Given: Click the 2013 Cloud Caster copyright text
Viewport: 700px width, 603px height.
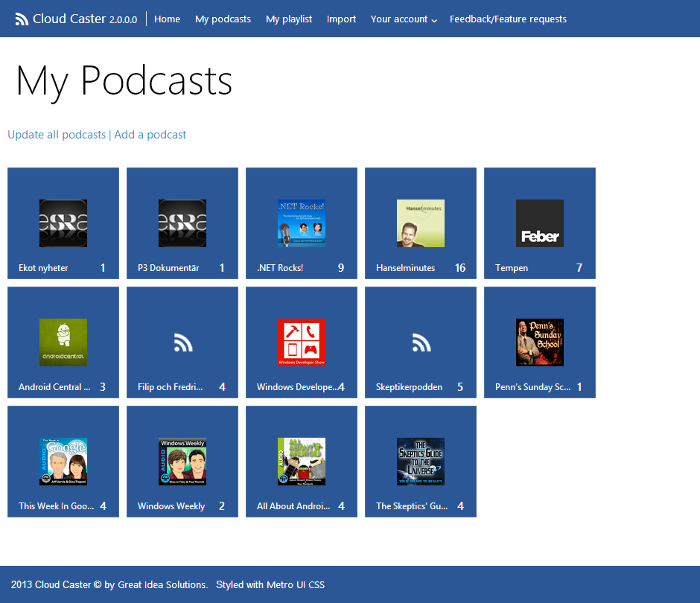Looking at the screenshot, I should (x=109, y=584).
